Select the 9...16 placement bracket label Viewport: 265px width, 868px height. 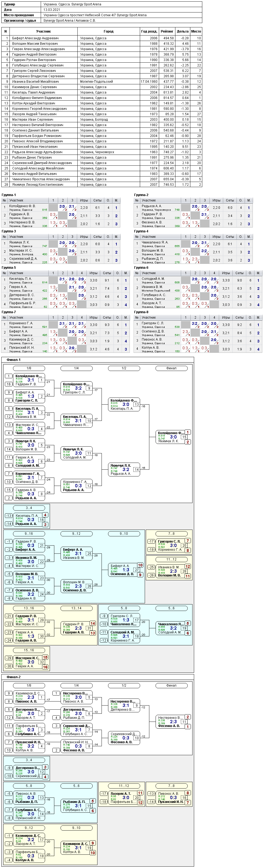point(29,533)
